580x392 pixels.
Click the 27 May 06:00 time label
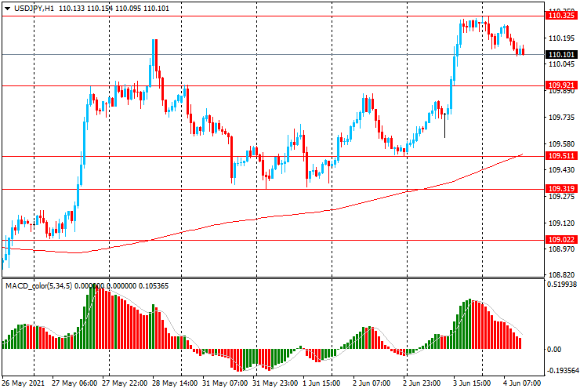74,383
